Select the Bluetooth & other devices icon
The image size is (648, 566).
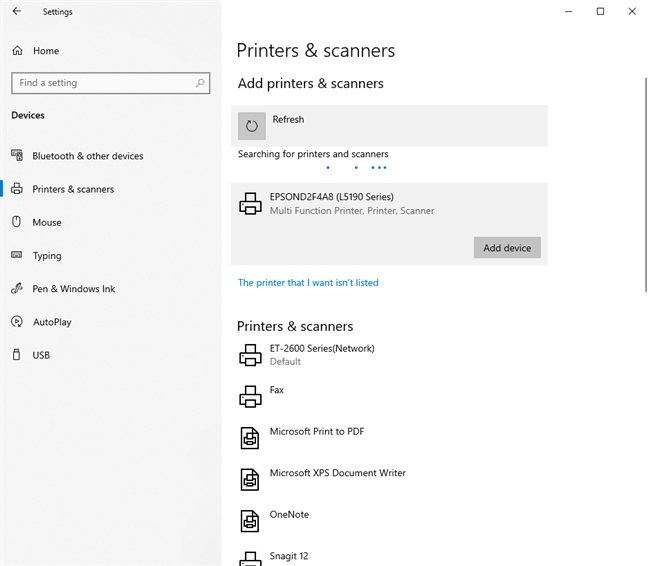pos(17,156)
